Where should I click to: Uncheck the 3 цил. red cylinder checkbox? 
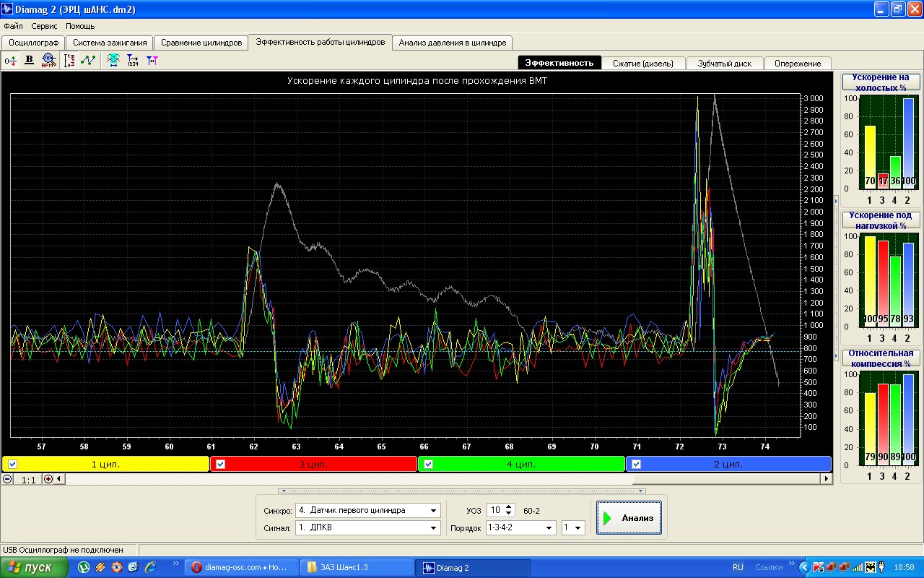pos(221,465)
